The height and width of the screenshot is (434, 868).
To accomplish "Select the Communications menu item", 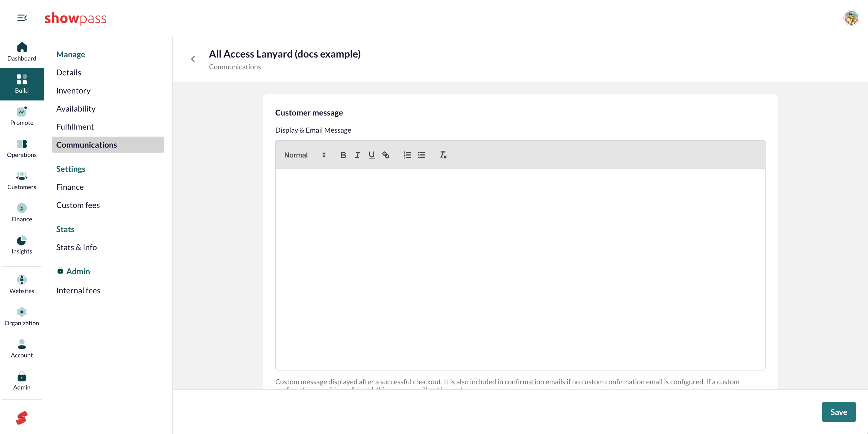I will pyautogui.click(x=108, y=144).
